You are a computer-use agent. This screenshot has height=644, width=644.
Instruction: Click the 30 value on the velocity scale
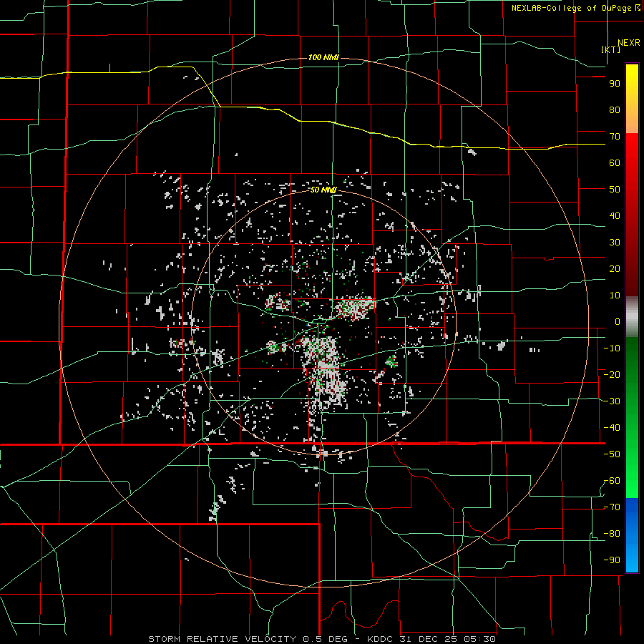pyautogui.click(x=615, y=243)
